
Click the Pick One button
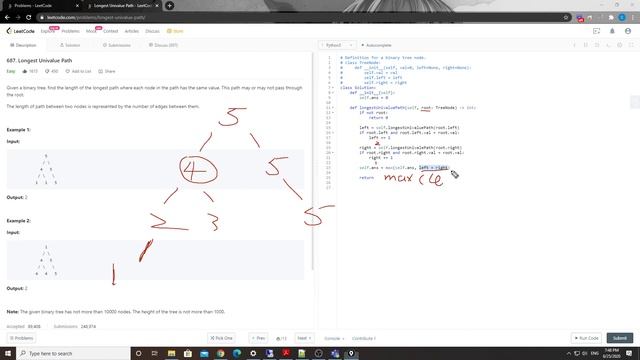coord(221,338)
